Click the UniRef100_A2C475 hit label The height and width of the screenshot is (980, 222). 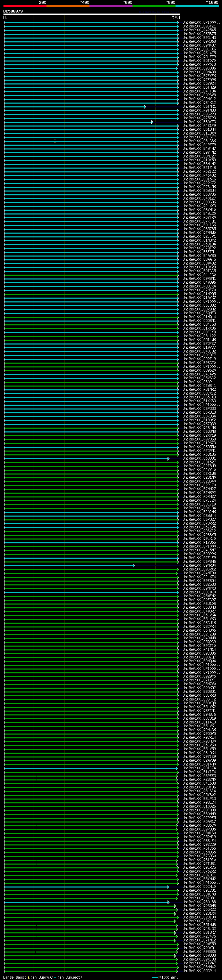pos(199,936)
